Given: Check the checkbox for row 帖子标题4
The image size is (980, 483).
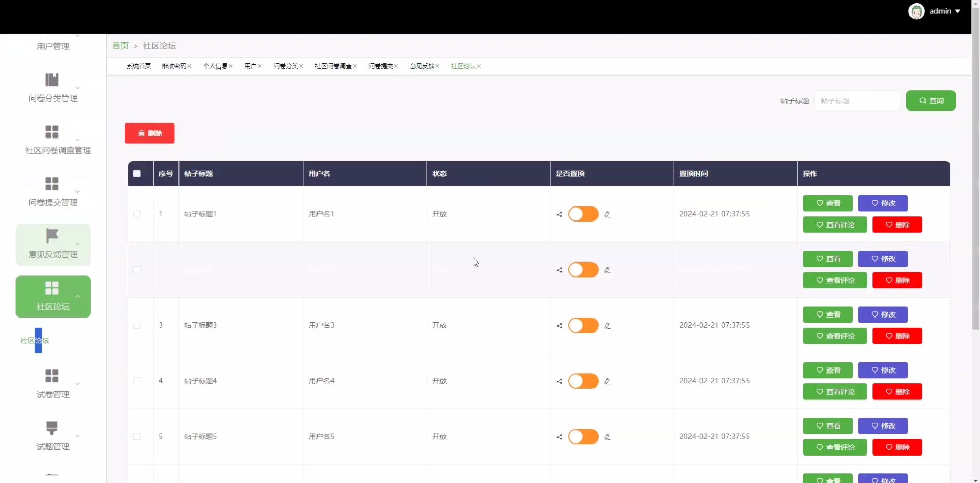Looking at the screenshot, I should 137,381.
